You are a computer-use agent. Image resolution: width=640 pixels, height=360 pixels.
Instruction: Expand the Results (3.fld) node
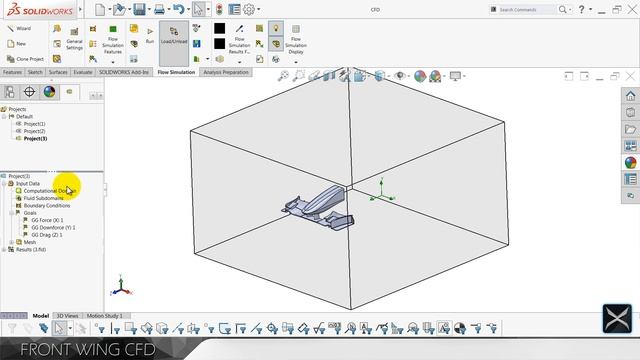pos(4,250)
